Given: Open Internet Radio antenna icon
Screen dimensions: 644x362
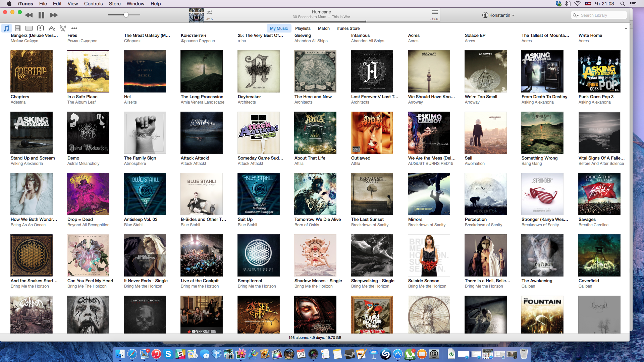Looking at the screenshot, I should click(x=63, y=28).
